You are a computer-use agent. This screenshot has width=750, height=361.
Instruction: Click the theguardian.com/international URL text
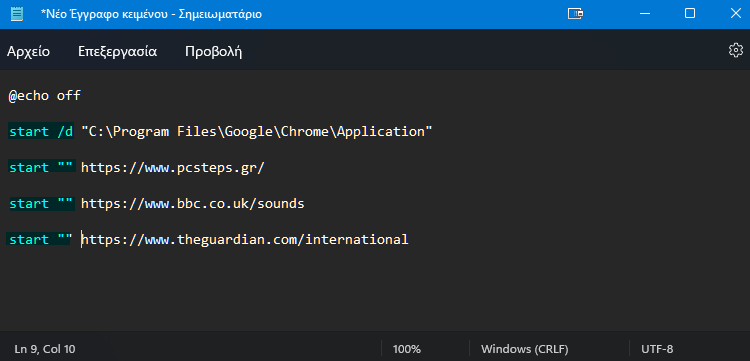[244, 240]
